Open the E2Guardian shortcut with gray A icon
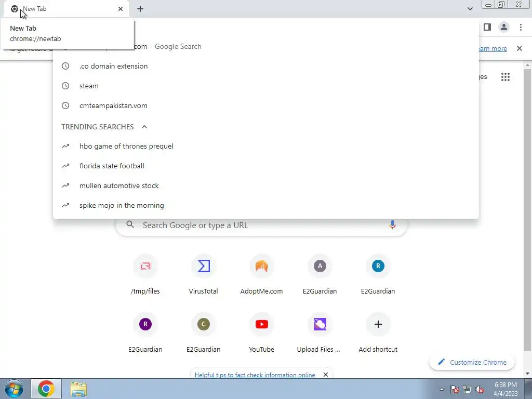Viewport: 532px width, 399px height. (320, 275)
